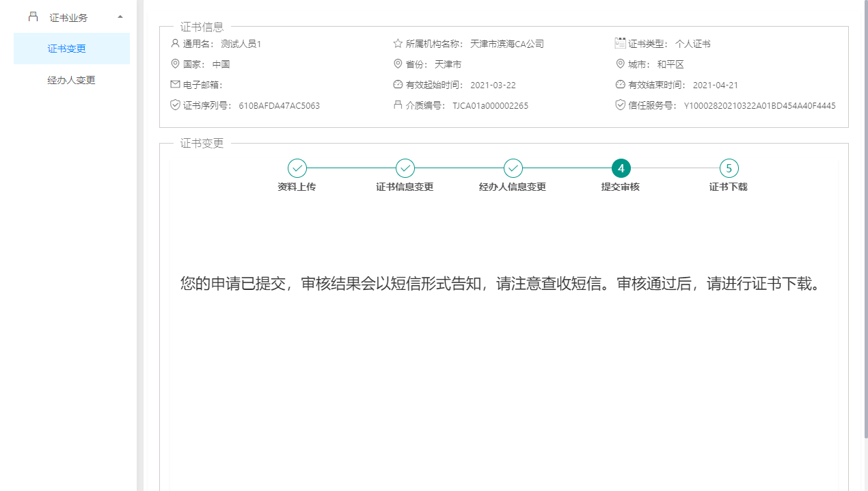The height and width of the screenshot is (491, 868).
Task: Click the vertical scrollbar on the right
Action: point(865,219)
